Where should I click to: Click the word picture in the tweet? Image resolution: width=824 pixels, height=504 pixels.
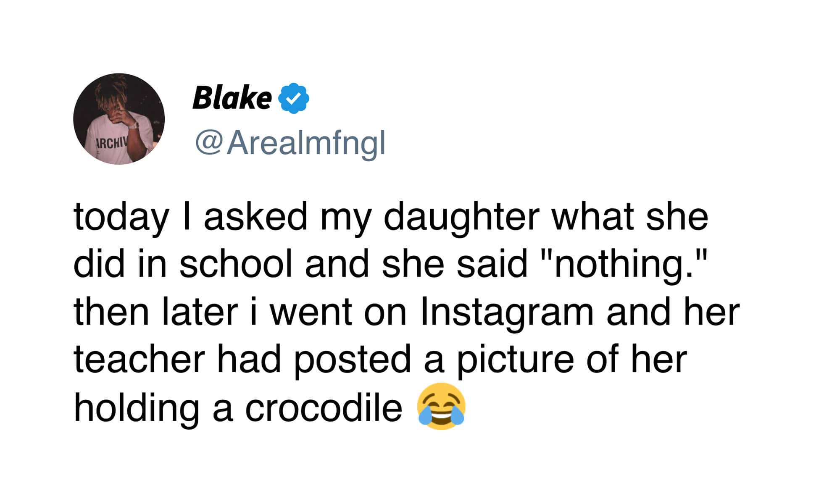515,360
